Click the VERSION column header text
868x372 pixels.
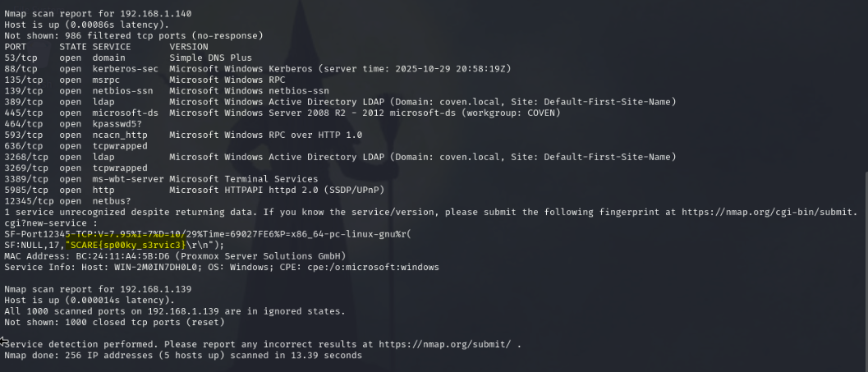[189, 47]
